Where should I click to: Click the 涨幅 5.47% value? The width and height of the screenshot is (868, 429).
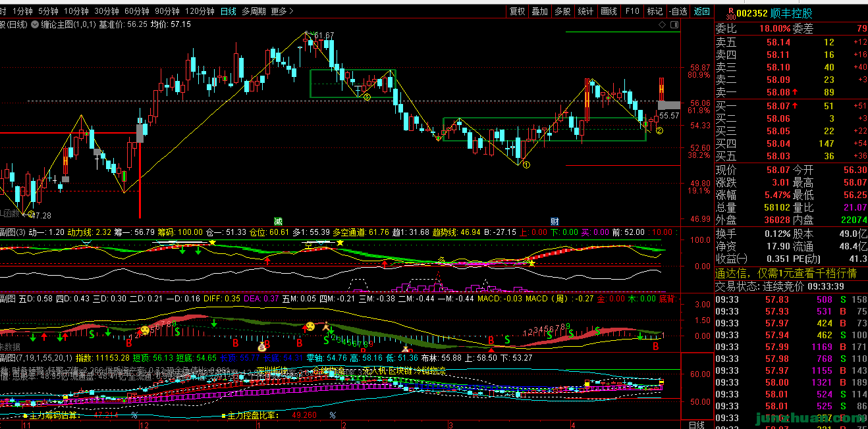tap(776, 195)
